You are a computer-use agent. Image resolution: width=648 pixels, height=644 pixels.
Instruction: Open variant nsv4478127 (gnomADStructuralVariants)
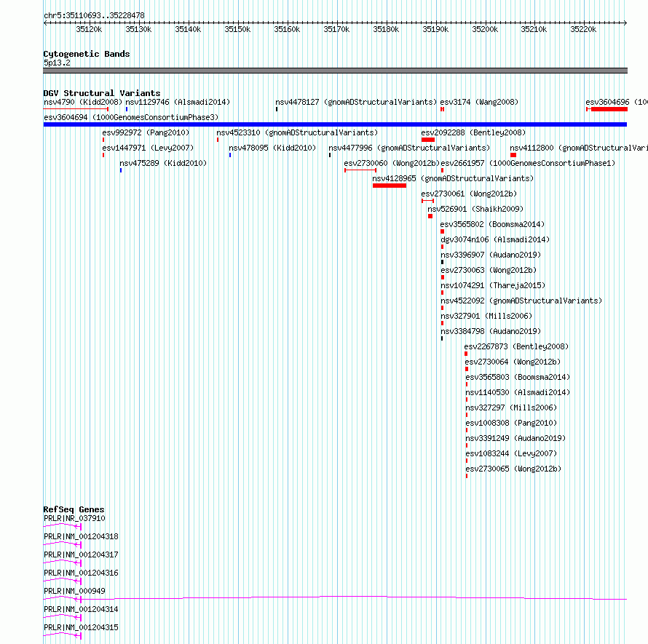coord(356,102)
